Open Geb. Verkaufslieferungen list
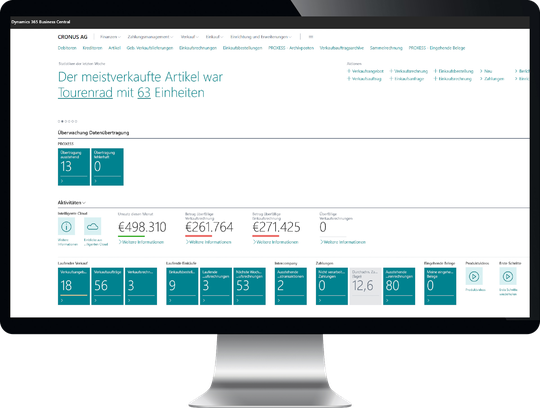Viewport: 540px width, 408px height. point(150,48)
